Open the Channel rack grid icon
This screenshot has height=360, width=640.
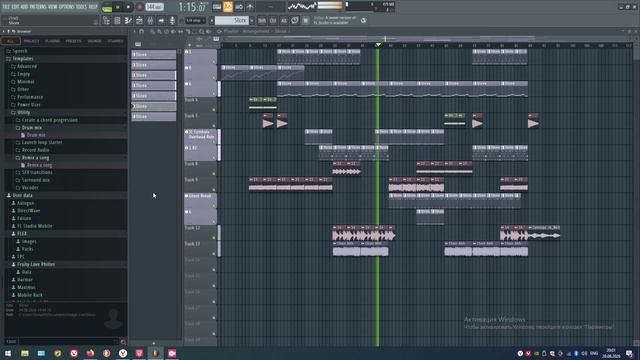(x=117, y=20)
